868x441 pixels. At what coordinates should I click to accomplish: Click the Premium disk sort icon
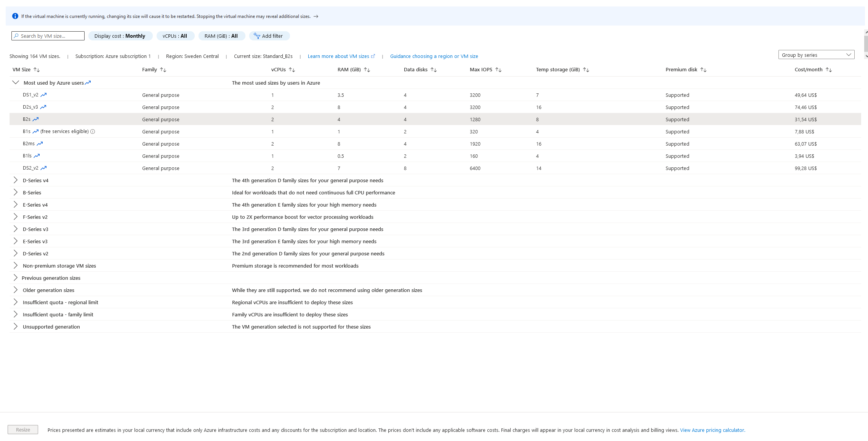pos(703,70)
